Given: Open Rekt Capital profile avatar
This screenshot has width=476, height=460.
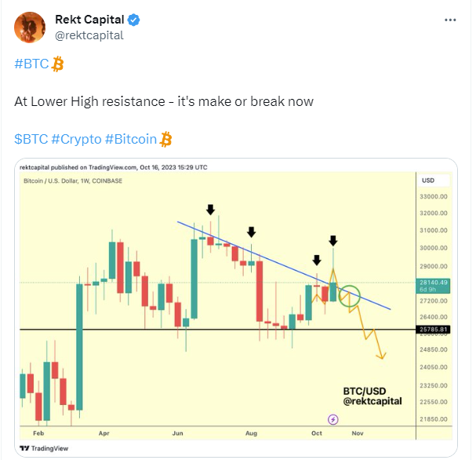Looking at the screenshot, I should point(29,26).
